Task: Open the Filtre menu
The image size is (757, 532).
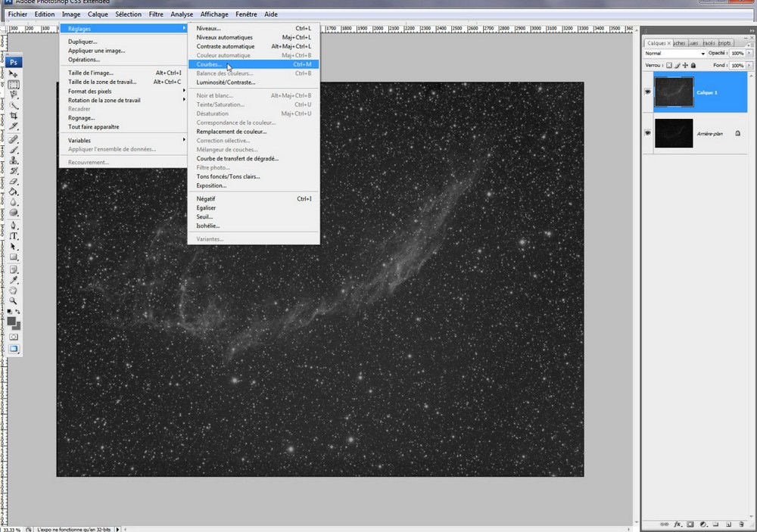Action: click(x=156, y=14)
